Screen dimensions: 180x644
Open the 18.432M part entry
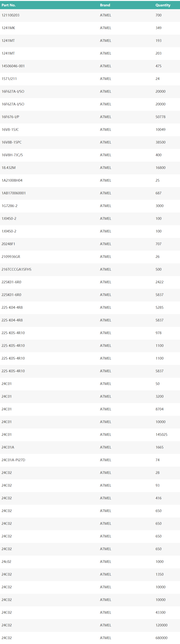pos(8,168)
